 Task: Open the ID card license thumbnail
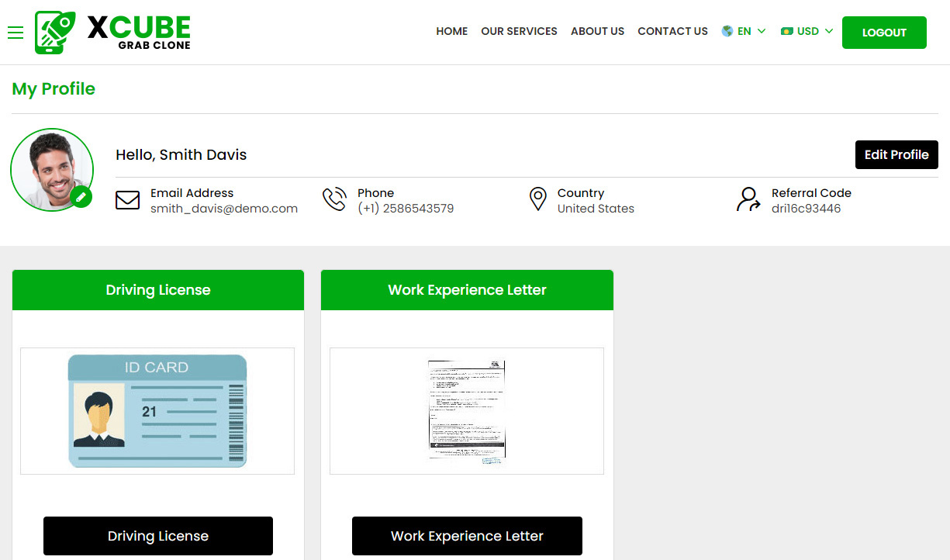157,410
